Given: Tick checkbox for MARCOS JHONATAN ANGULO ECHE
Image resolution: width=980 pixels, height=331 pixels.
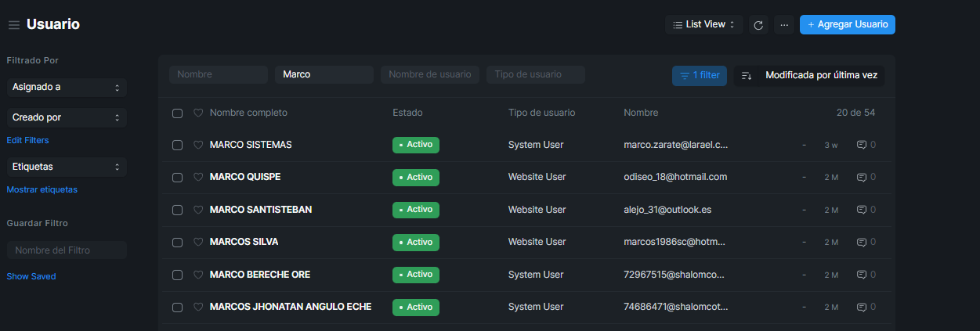Looking at the screenshot, I should (x=177, y=307).
